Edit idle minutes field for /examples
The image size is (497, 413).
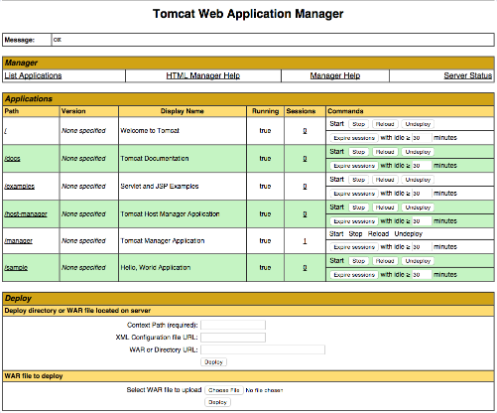click(x=422, y=193)
